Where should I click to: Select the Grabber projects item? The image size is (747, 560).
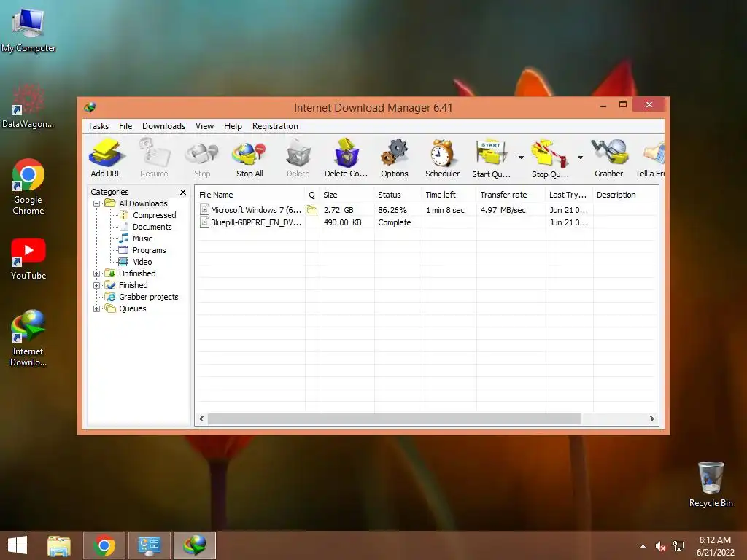(149, 297)
